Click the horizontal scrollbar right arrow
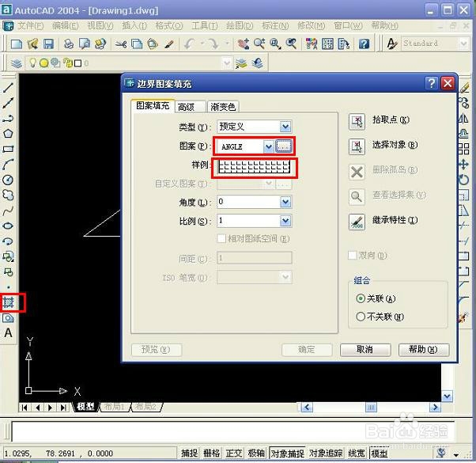This screenshot has width=476, height=463. point(435,407)
